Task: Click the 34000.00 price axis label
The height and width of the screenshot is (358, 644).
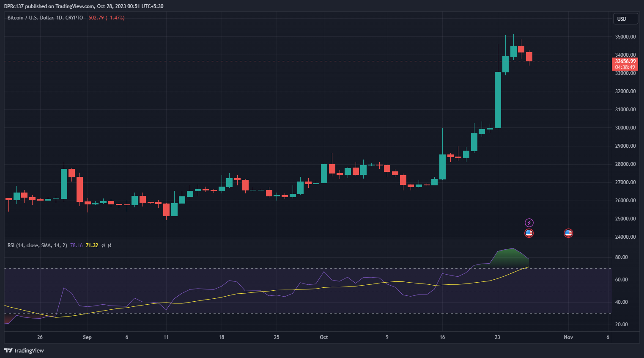Action: coord(625,55)
